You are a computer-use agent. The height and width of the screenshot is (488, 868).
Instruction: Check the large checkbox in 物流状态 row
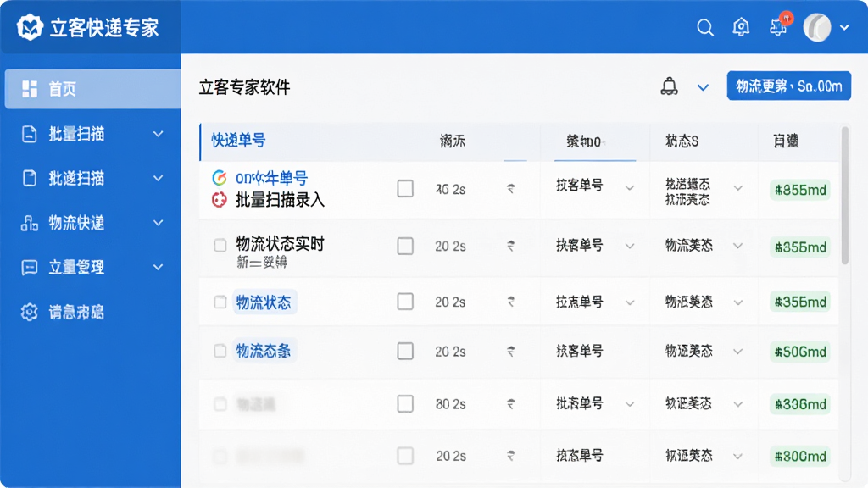point(405,302)
